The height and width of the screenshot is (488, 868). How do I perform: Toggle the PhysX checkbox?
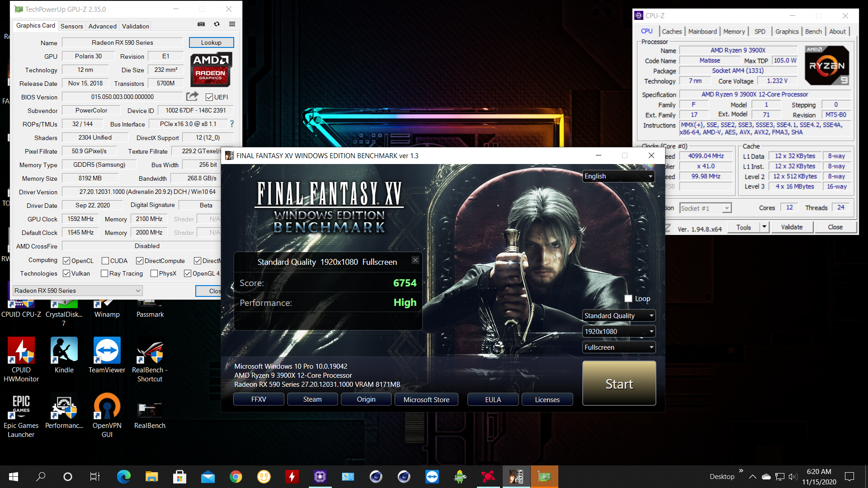[x=154, y=273]
